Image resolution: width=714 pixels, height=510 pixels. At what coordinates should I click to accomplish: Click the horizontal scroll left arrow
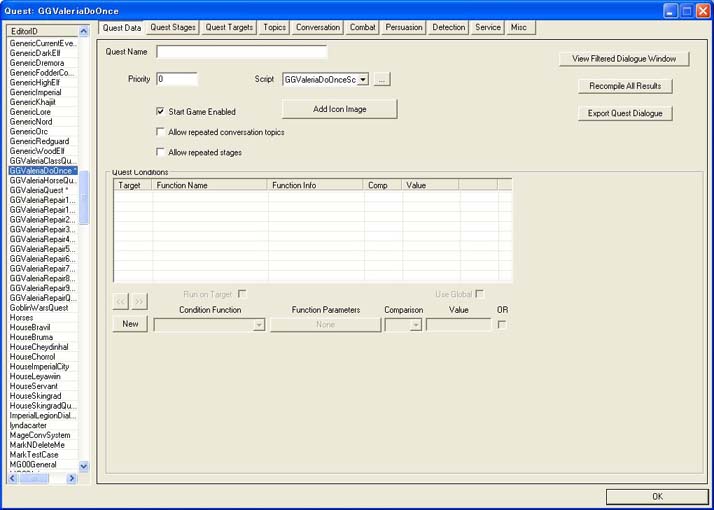coord(12,478)
